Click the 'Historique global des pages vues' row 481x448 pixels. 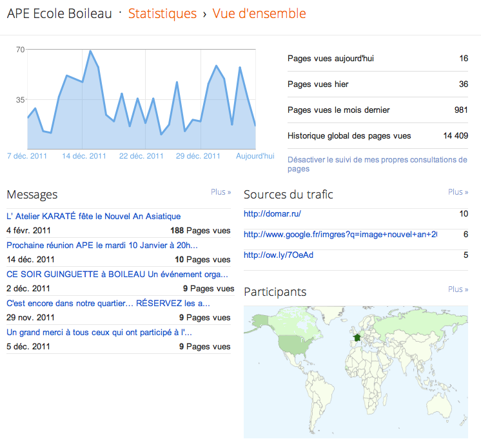coord(377,136)
